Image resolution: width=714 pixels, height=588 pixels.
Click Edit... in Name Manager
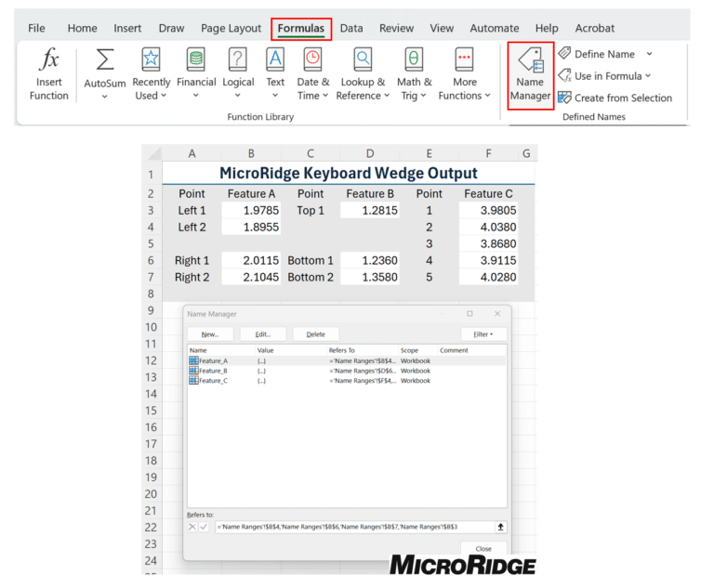263,334
